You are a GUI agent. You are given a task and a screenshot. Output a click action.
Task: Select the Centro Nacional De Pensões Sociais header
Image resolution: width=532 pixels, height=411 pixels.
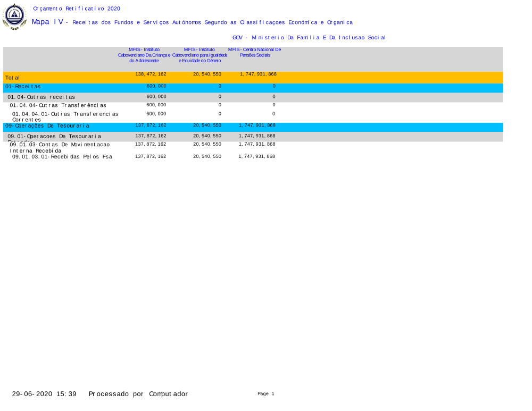[255, 52]
